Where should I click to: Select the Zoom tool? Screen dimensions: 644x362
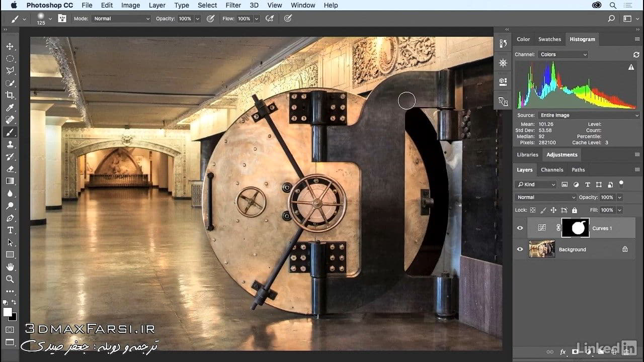pyautogui.click(x=10, y=279)
